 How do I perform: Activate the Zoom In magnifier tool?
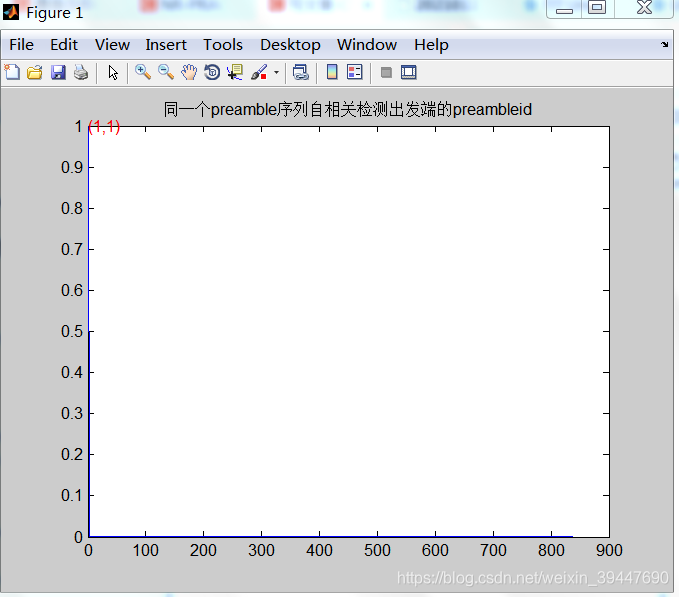coord(143,72)
